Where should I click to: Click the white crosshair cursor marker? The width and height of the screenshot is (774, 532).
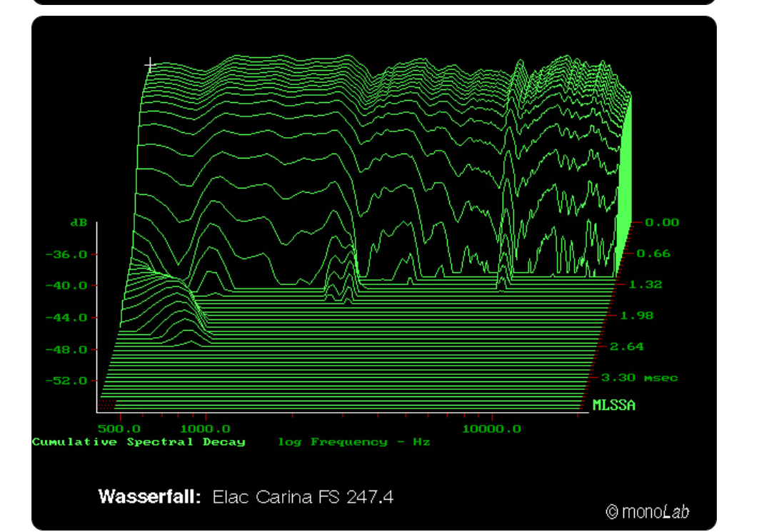150,65
